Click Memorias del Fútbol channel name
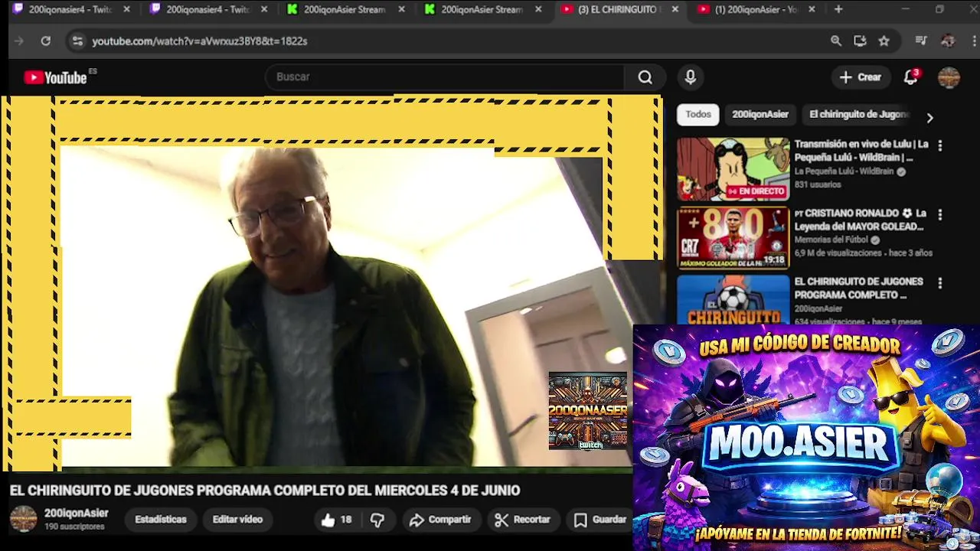 [831, 240]
